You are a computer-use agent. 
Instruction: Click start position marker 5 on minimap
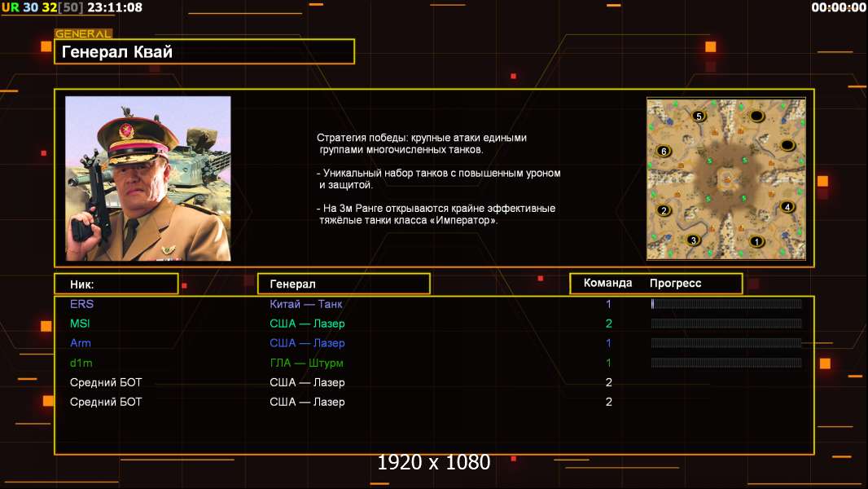pos(699,117)
